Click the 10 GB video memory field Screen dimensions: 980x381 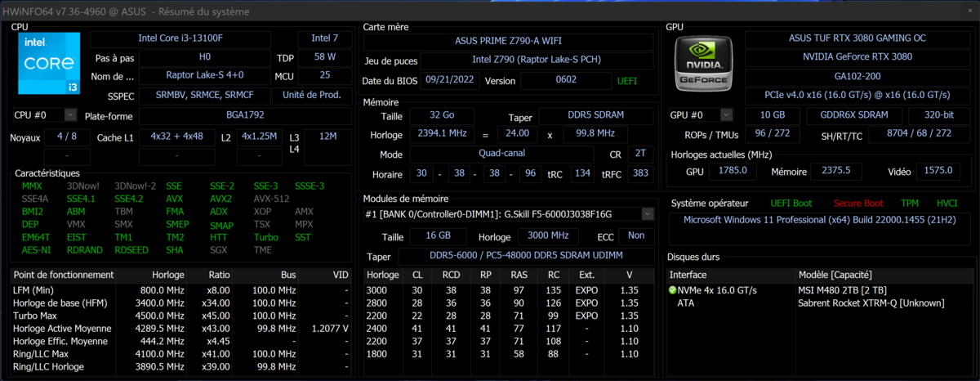pyautogui.click(x=773, y=115)
